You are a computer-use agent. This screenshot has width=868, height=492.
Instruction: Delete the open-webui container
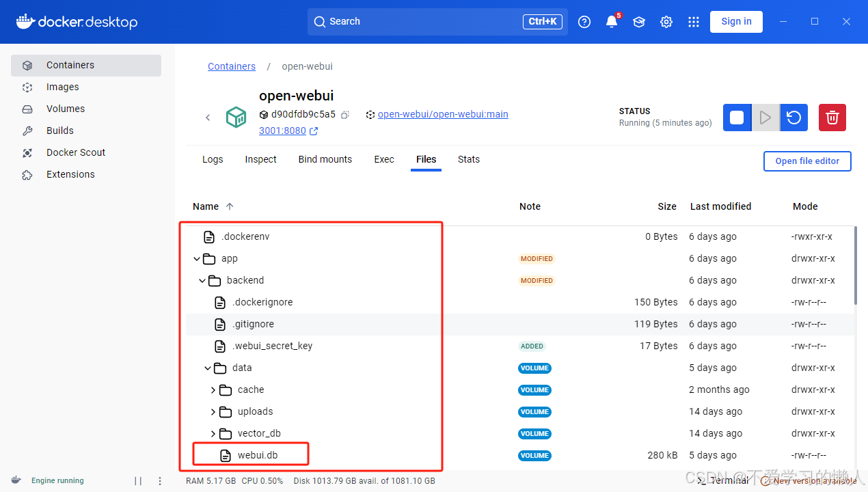pyautogui.click(x=832, y=118)
